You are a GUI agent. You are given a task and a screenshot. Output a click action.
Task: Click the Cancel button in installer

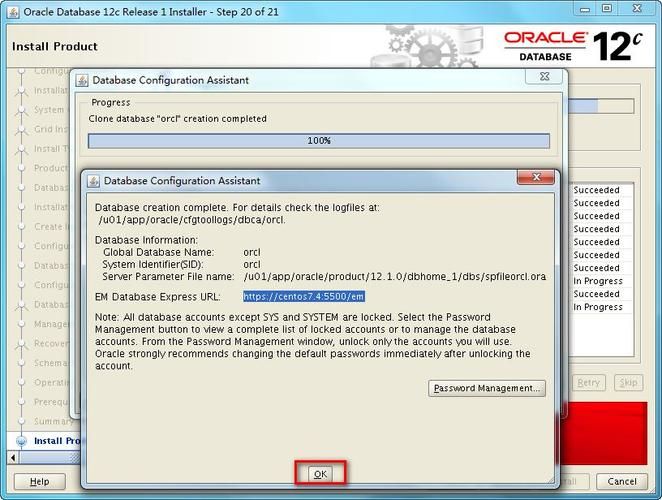click(x=622, y=481)
